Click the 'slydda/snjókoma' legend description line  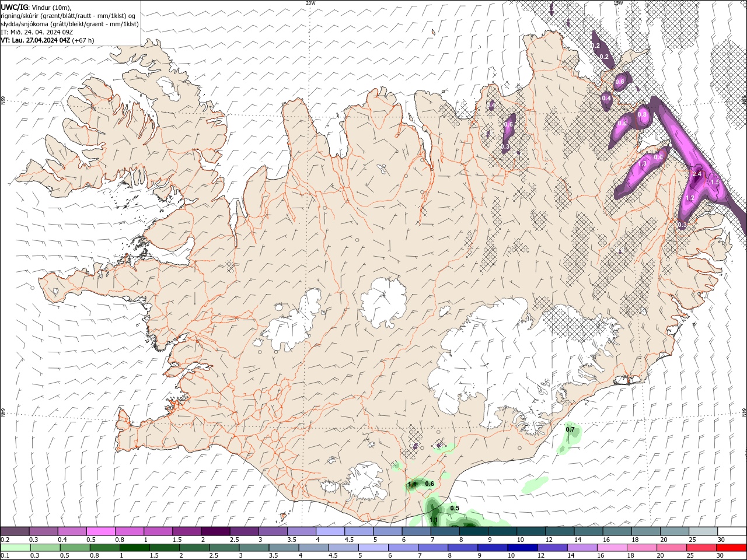tap(69, 24)
